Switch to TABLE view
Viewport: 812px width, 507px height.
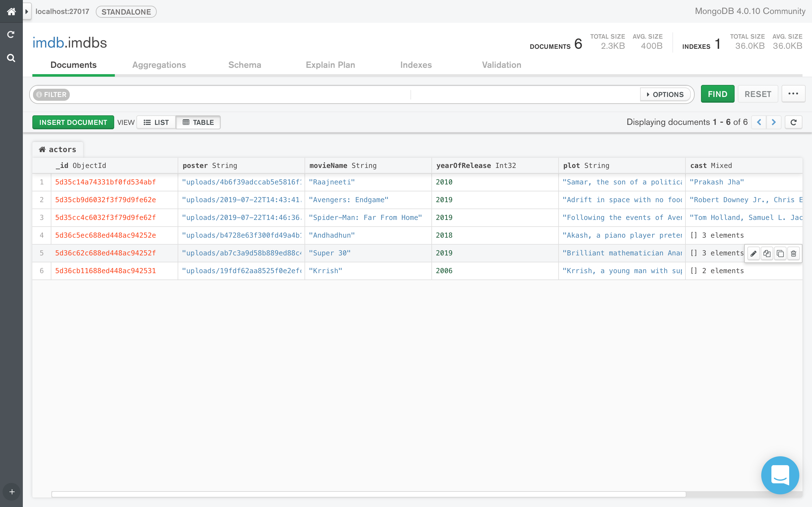[x=198, y=122]
